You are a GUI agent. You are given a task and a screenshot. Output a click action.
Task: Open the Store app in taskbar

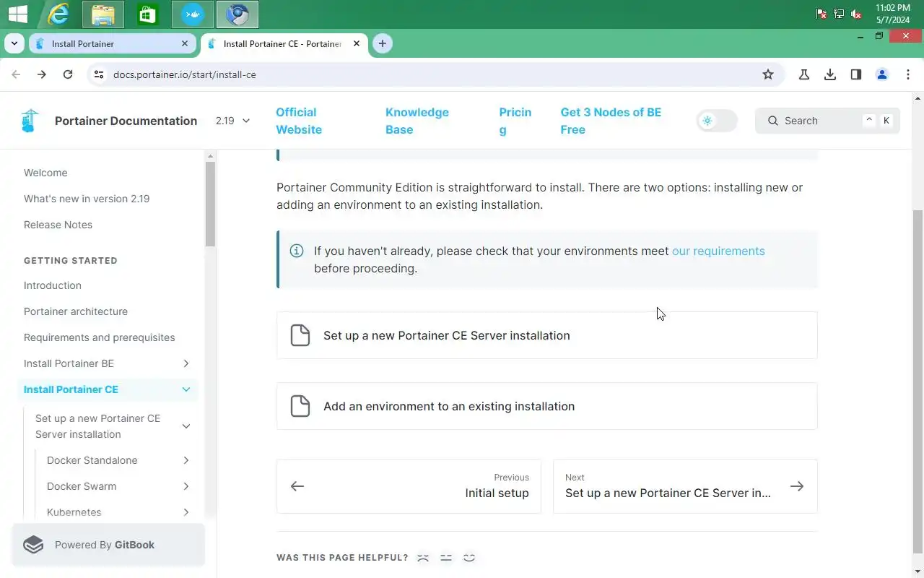click(148, 14)
